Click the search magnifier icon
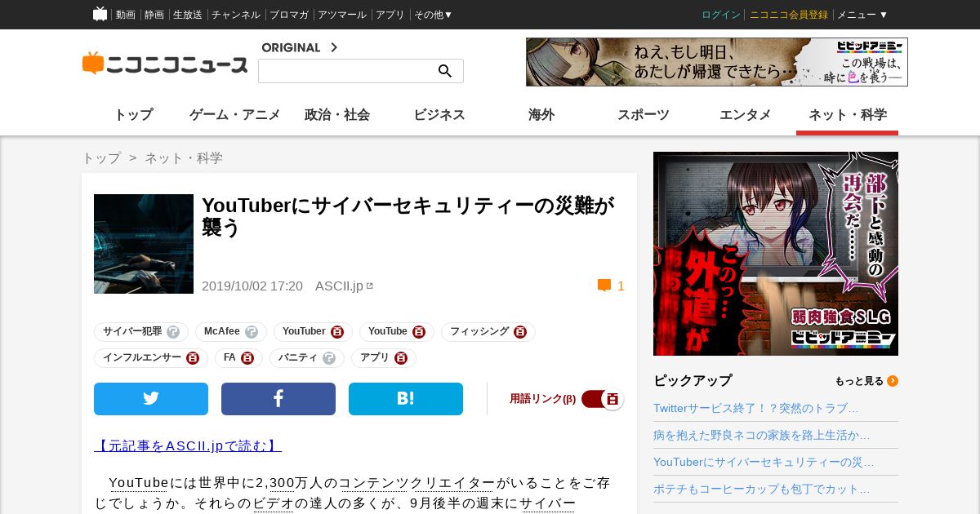980x514 pixels. [x=445, y=71]
